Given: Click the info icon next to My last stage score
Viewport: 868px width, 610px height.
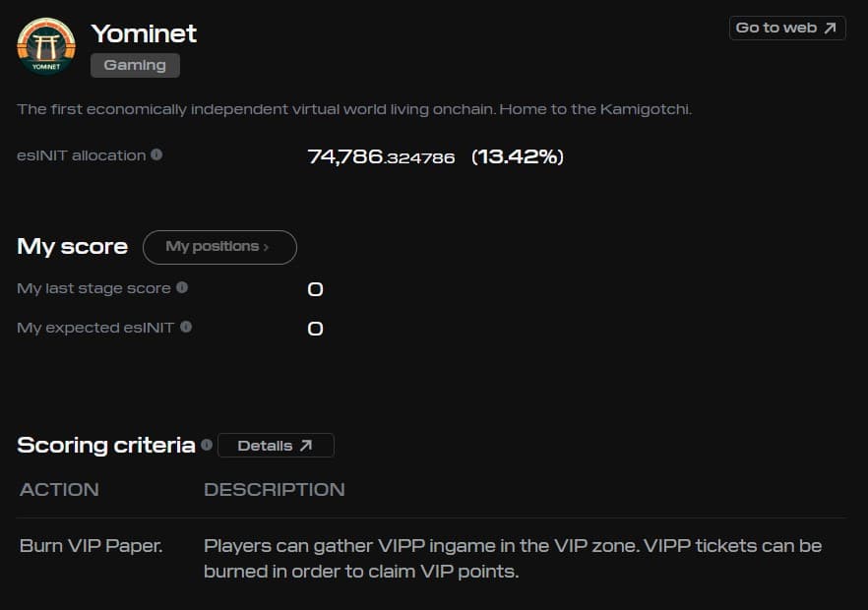Looking at the screenshot, I should point(182,288).
